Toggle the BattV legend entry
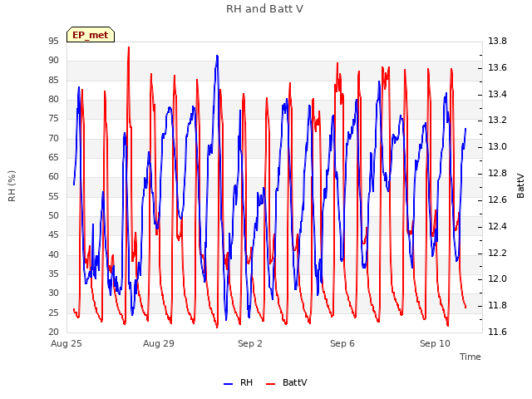 pyautogui.click(x=287, y=382)
